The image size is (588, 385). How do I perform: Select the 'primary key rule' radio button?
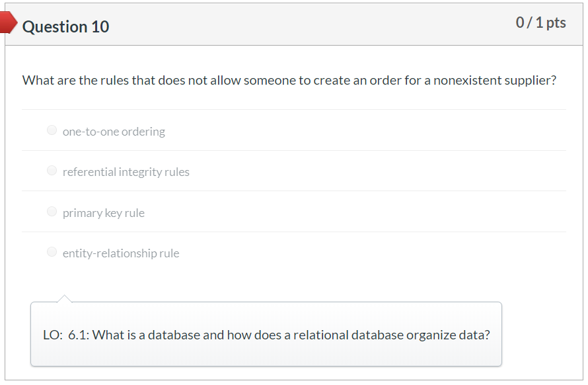pyautogui.click(x=52, y=211)
